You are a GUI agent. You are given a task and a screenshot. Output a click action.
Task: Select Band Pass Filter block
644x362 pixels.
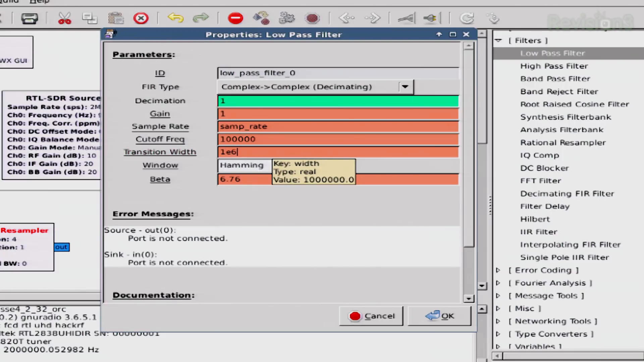click(555, 79)
